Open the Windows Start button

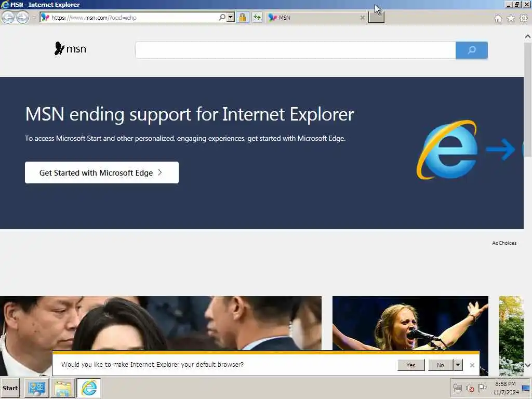10,388
